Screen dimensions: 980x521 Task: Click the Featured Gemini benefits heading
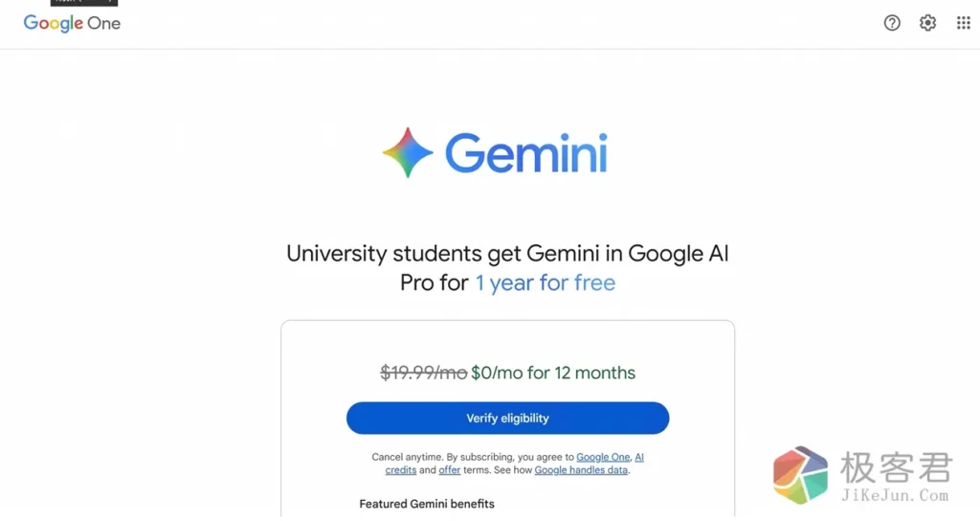[x=427, y=504]
